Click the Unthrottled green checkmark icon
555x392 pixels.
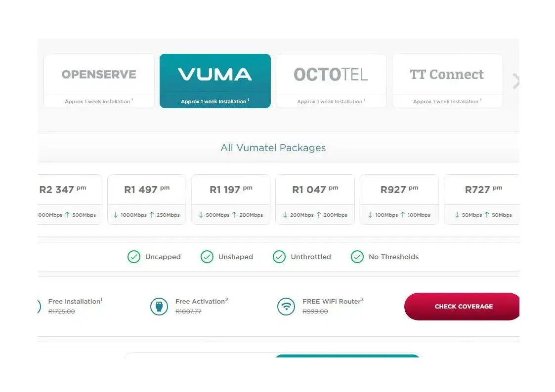pyautogui.click(x=279, y=257)
